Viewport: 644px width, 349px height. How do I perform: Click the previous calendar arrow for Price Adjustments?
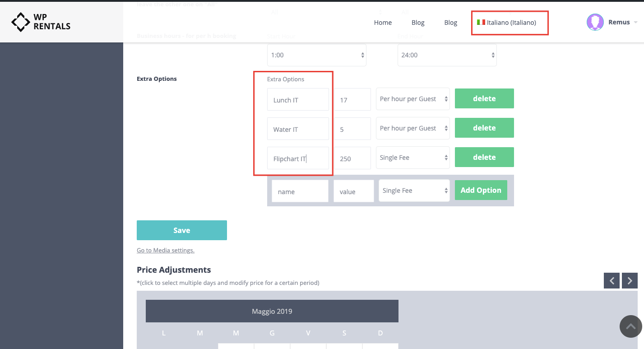pyautogui.click(x=612, y=280)
